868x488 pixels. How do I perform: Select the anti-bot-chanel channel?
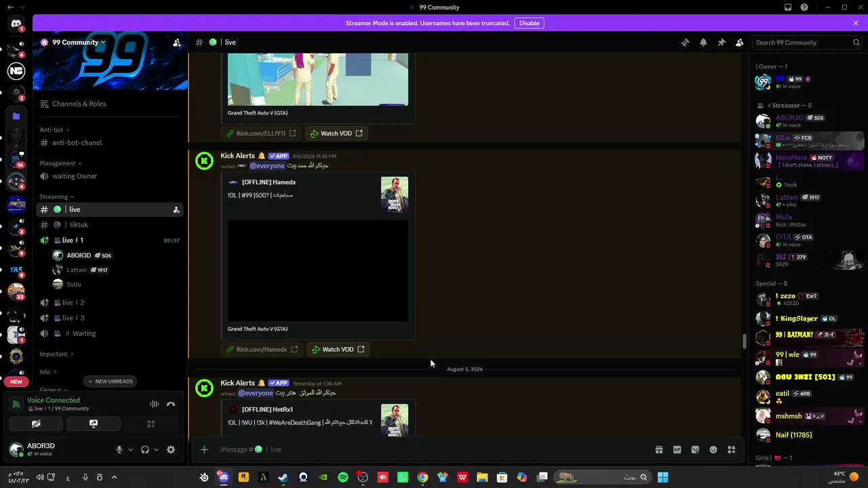pos(110,142)
